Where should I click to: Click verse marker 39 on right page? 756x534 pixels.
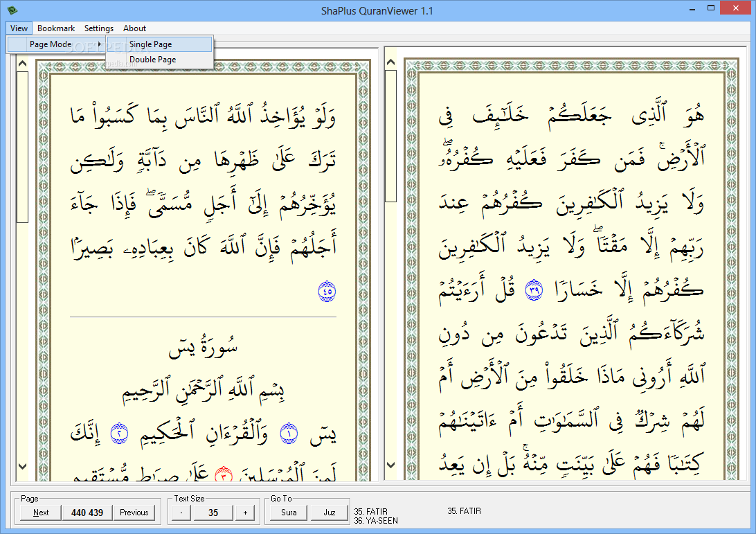534,290
